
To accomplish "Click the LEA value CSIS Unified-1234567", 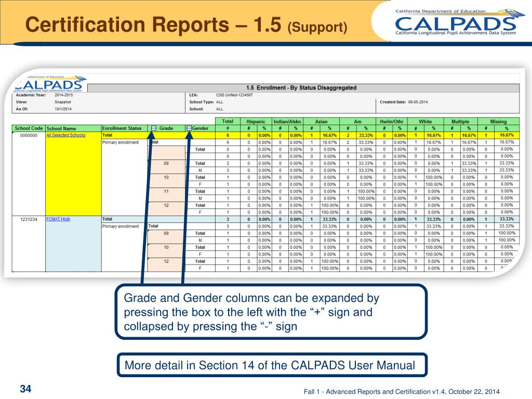I will [x=234, y=95].
